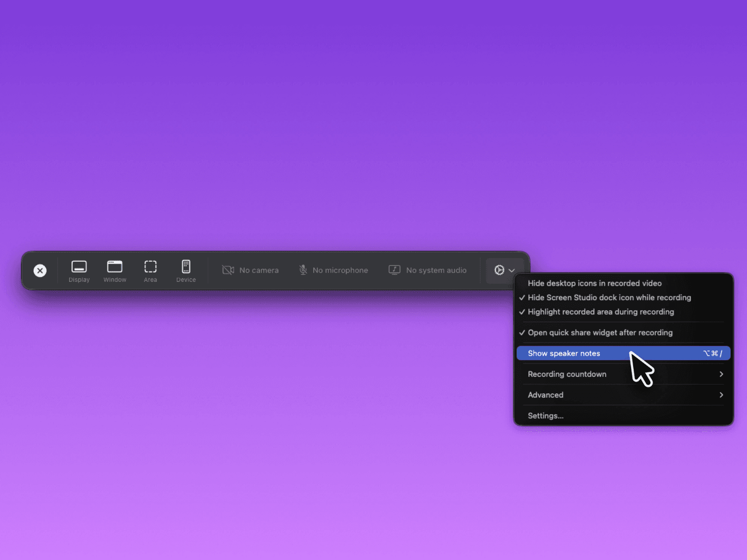
Task: Choose Show speaker notes from the menu
Action: [564, 354]
